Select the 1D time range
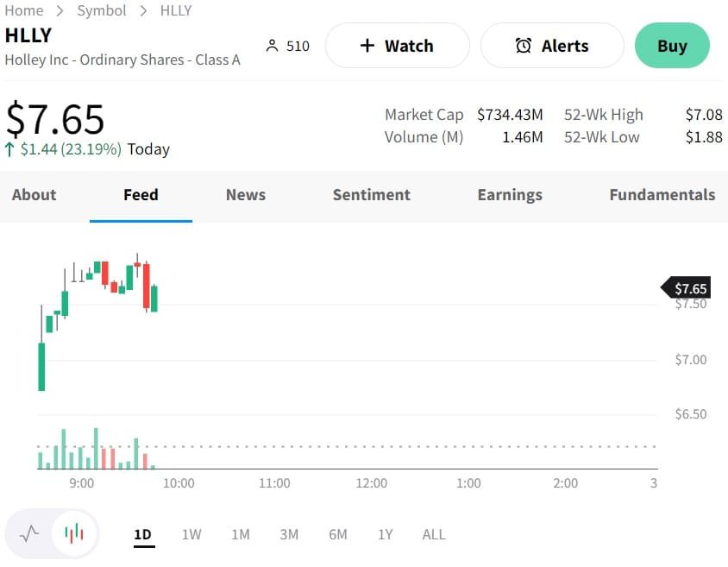Image resolution: width=728 pixels, height=567 pixels. 142,535
